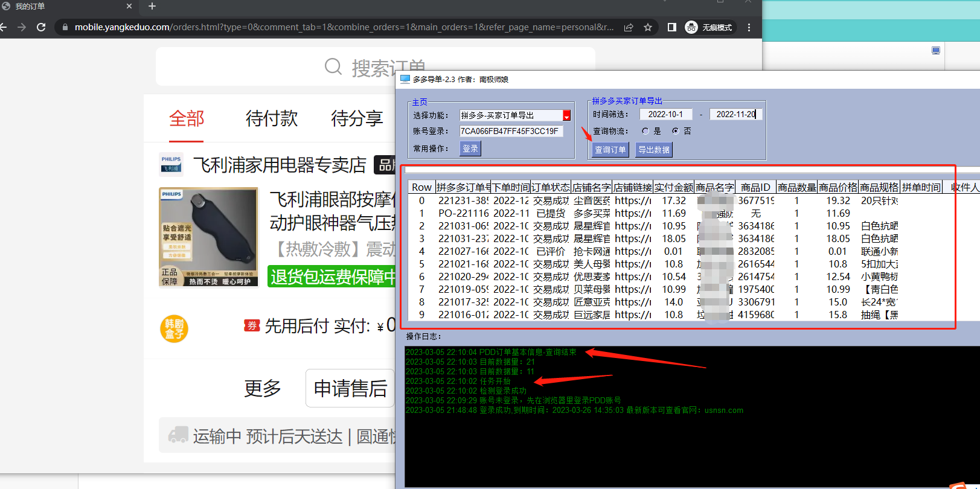This screenshot has height=489, width=980.
Task: Click the start date field 2022-10-1
Action: tap(665, 114)
